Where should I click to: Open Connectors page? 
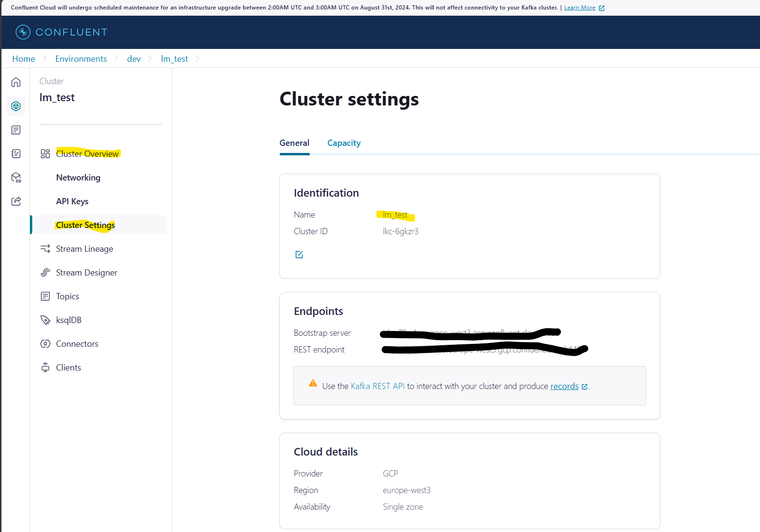[77, 343]
